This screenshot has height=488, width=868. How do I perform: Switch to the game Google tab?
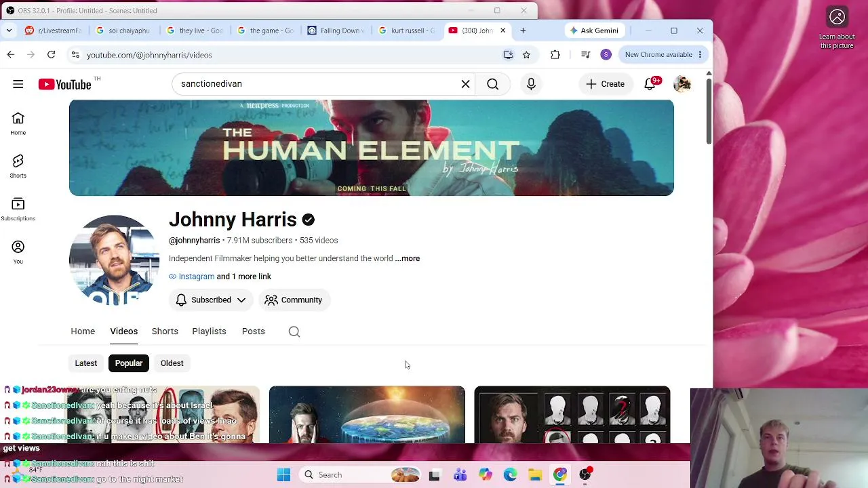click(265, 30)
